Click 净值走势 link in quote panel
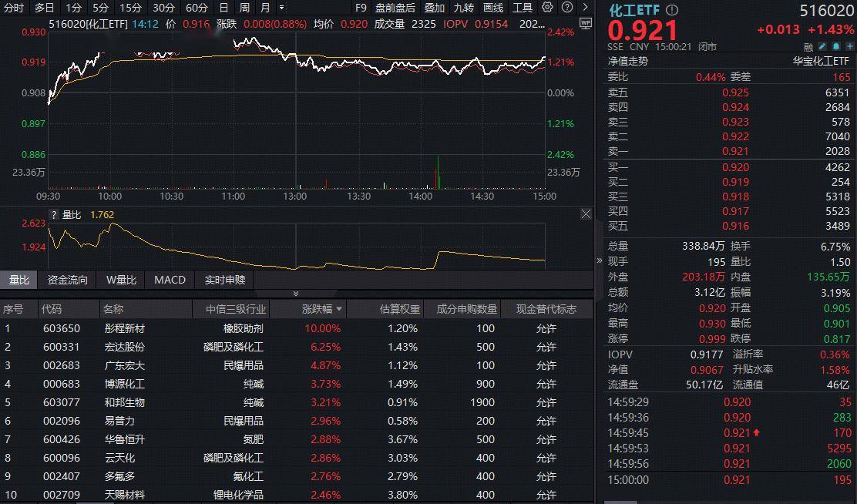The width and height of the screenshot is (857, 504). pos(627,61)
